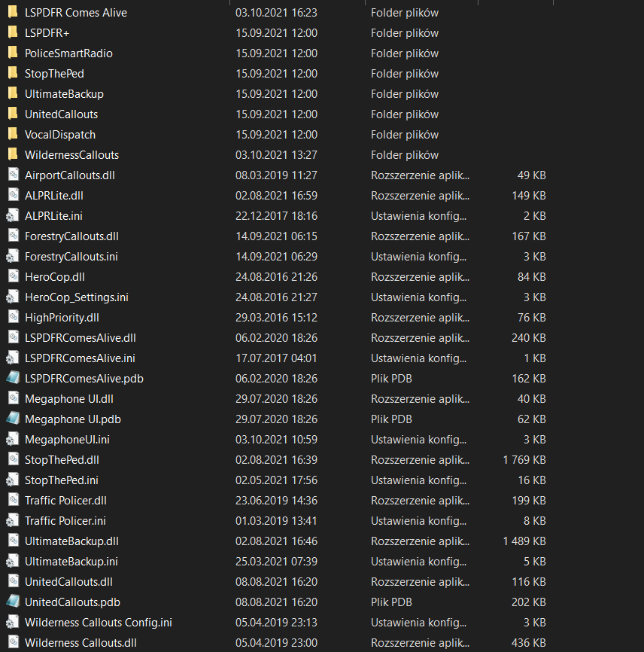Click the Traffic Policer.ini config icon
Screen dimensions: 644x652
(x=13, y=520)
